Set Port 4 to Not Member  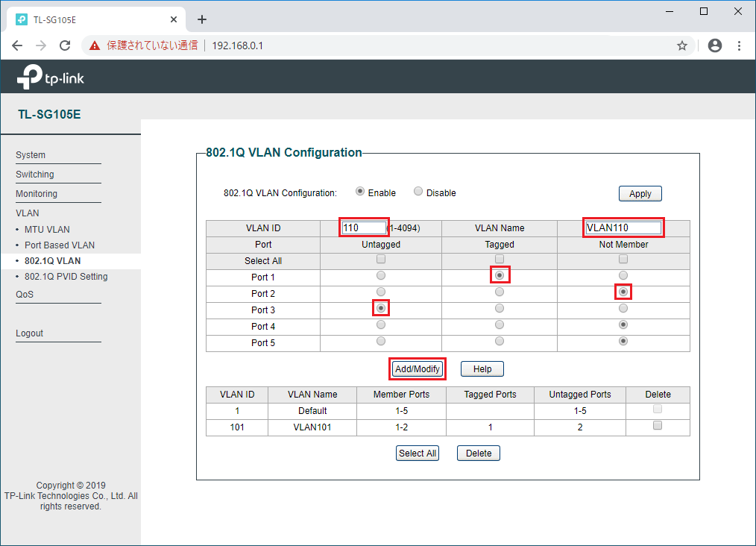tap(623, 324)
